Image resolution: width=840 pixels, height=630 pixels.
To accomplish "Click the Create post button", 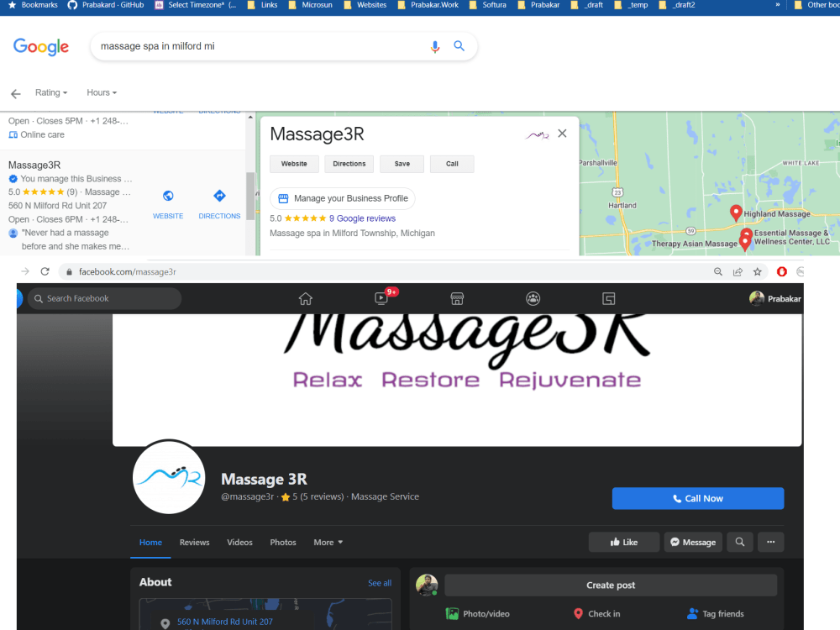I will (611, 585).
